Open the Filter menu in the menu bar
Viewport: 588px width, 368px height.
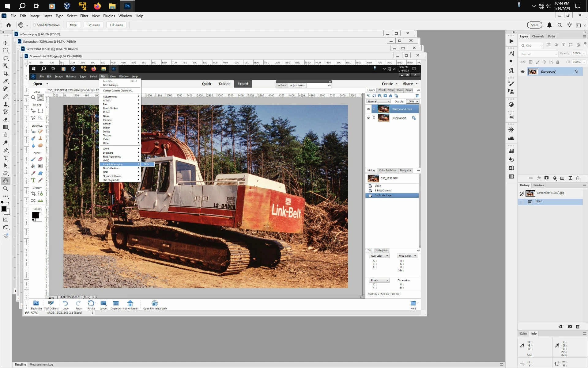tap(84, 16)
